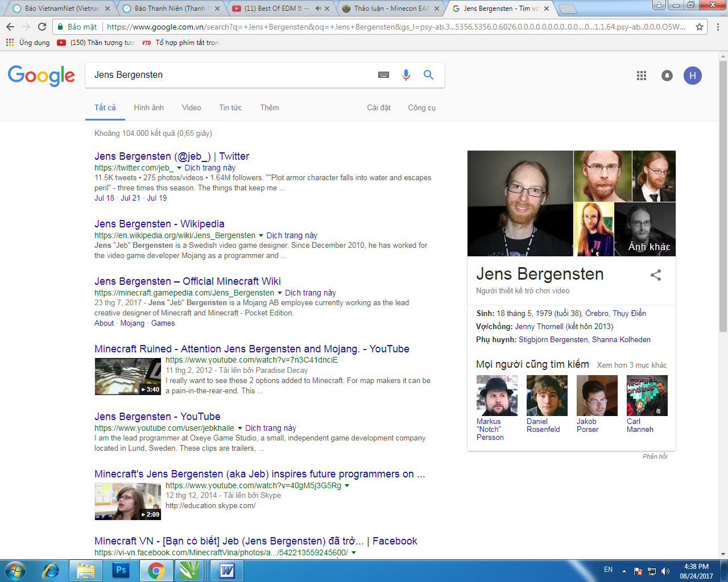Expand the Minecraft Wiki result dropdown arrow
728x582 pixels.
[280, 293]
